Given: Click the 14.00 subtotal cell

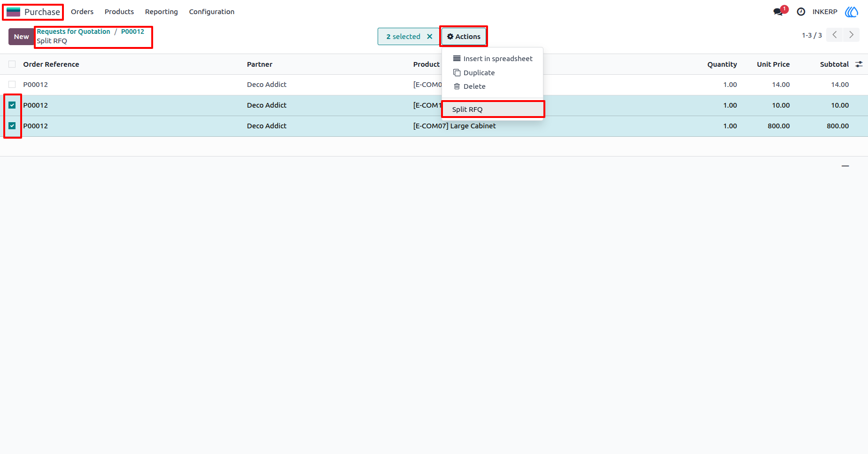Looking at the screenshot, I should (x=840, y=85).
